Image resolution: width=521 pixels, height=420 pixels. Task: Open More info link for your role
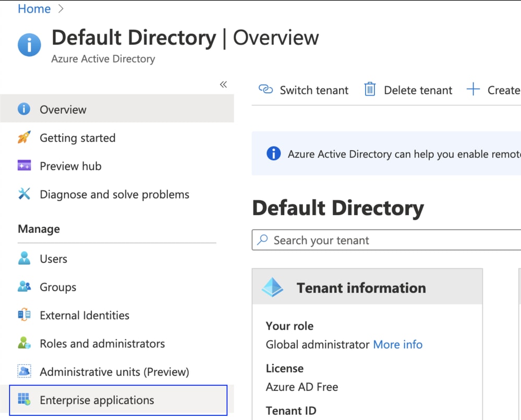click(x=398, y=344)
